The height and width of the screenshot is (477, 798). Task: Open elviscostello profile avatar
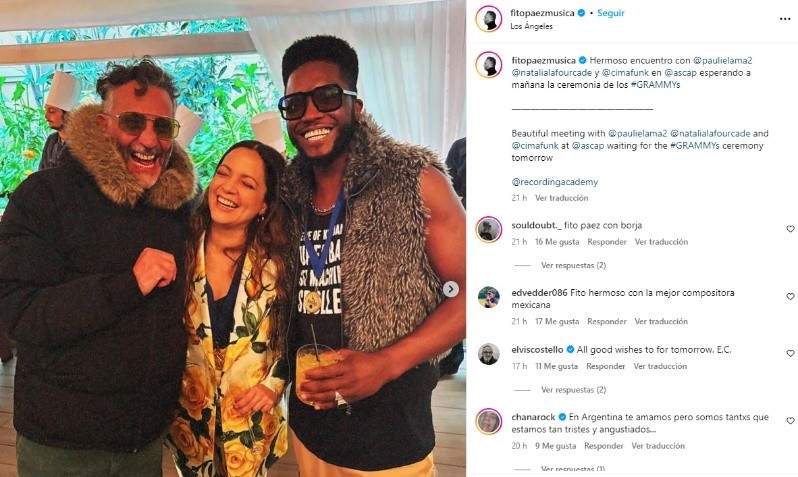pos(489,354)
